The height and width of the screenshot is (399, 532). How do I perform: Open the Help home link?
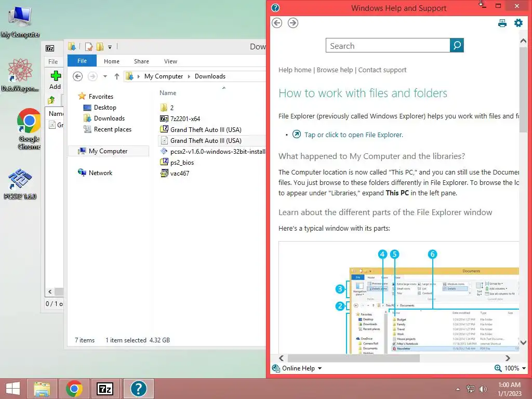click(x=295, y=70)
